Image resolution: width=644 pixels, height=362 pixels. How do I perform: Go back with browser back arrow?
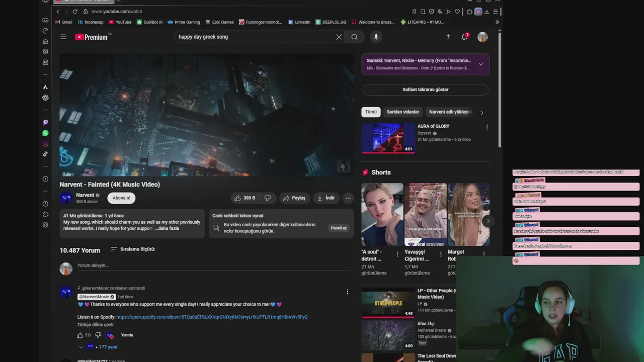(58, 11)
